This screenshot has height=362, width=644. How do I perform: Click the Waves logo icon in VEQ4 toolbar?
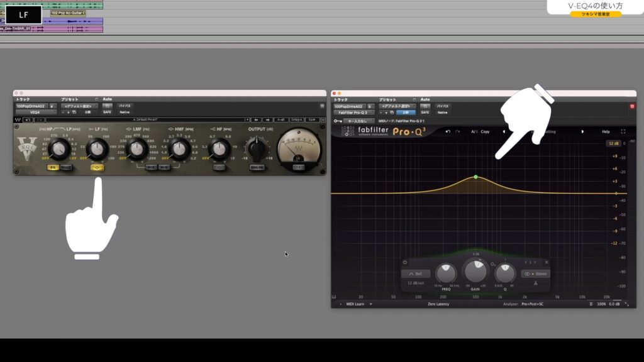(18, 120)
